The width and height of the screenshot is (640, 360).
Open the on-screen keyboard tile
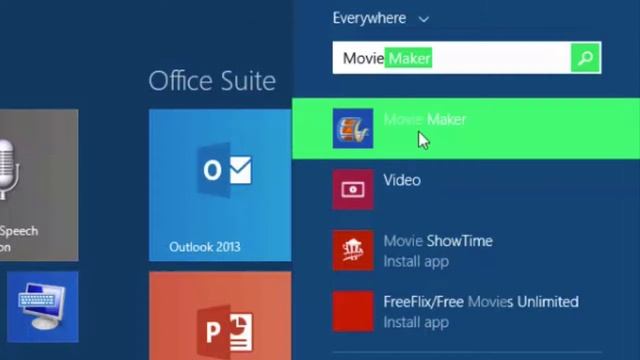pyautogui.click(x=42, y=307)
